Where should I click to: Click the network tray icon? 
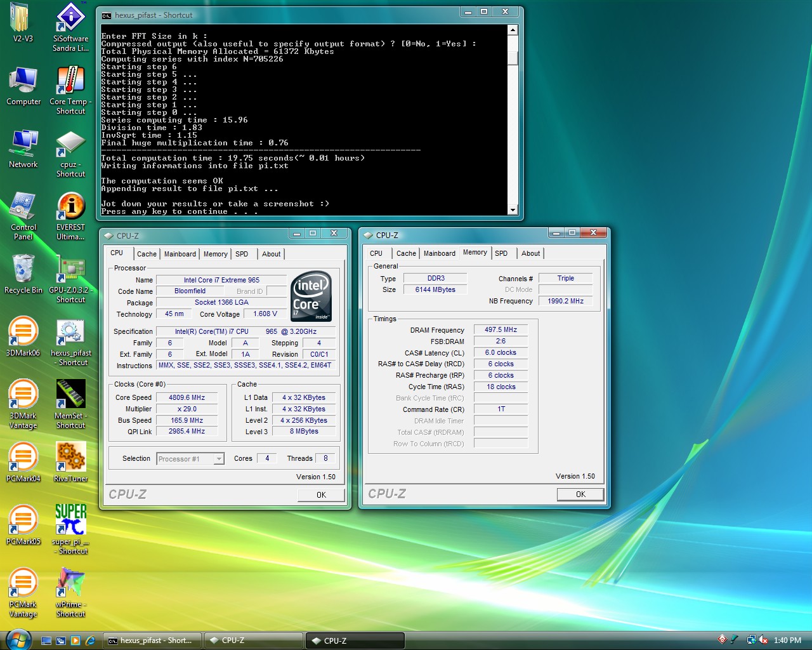[751, 640]
